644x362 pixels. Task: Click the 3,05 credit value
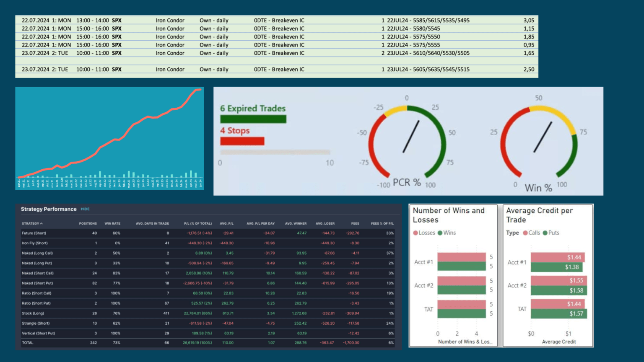(x=529, y=21)
